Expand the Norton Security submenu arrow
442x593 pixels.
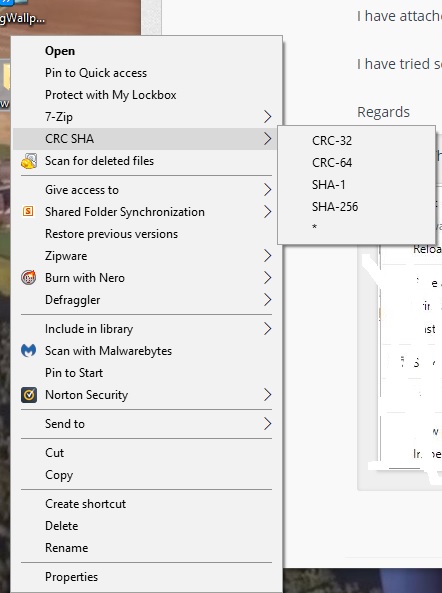click(267, 395)
